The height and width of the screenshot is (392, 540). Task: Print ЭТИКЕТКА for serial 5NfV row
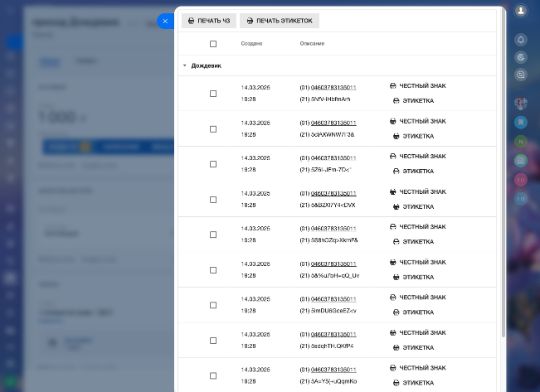point(413,101)
